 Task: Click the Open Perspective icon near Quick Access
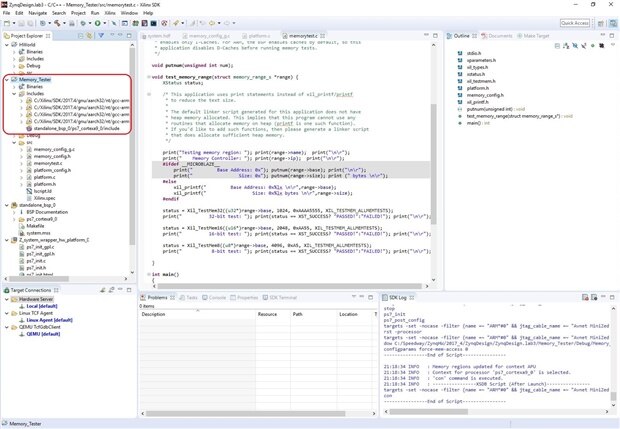600,23
